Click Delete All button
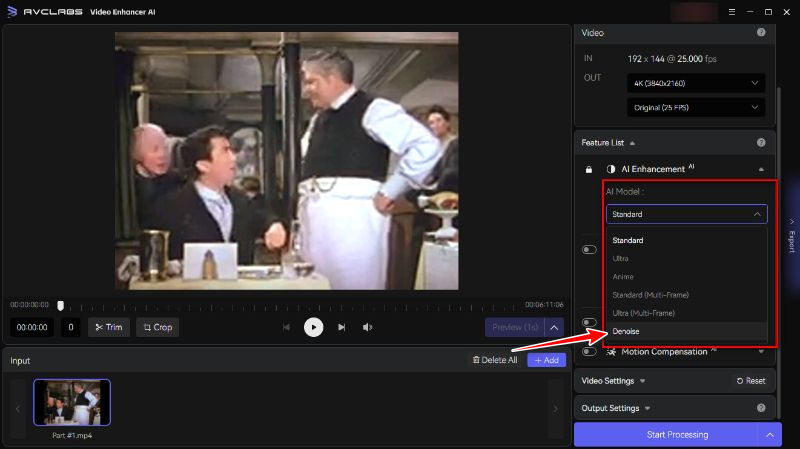800x449 pixels. coord(495,360)
